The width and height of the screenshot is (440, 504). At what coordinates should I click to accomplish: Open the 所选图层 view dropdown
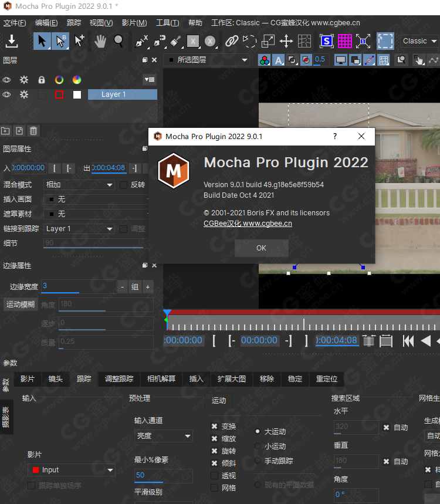(207, 60)
